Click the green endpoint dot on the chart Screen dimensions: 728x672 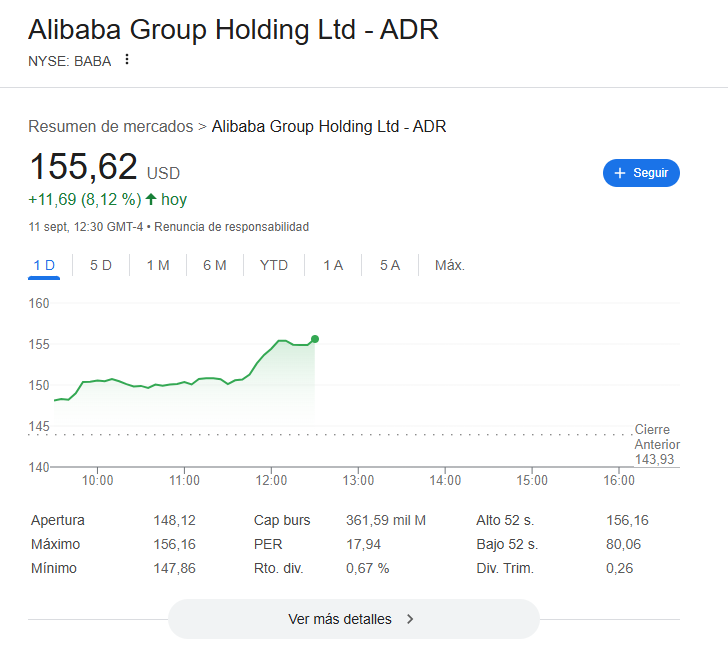coord(315,339)
